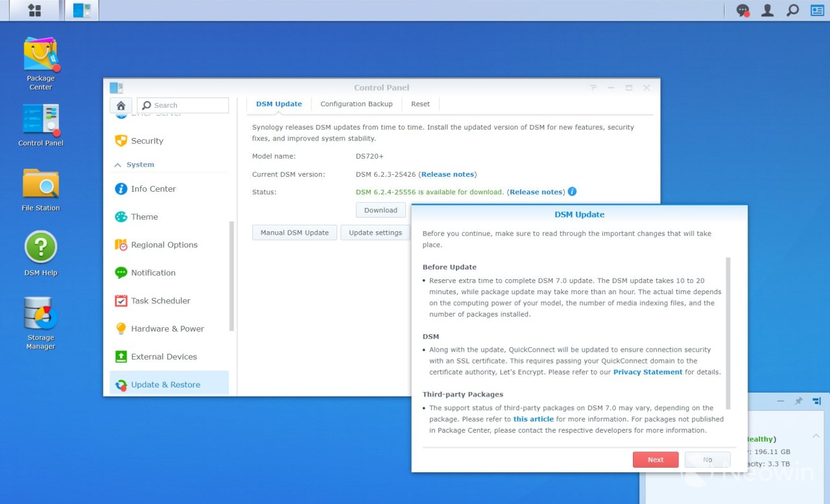Open Control Panel window help question mark
The height and width of the screenshot is (504, 830).
[x=593, y=87]
